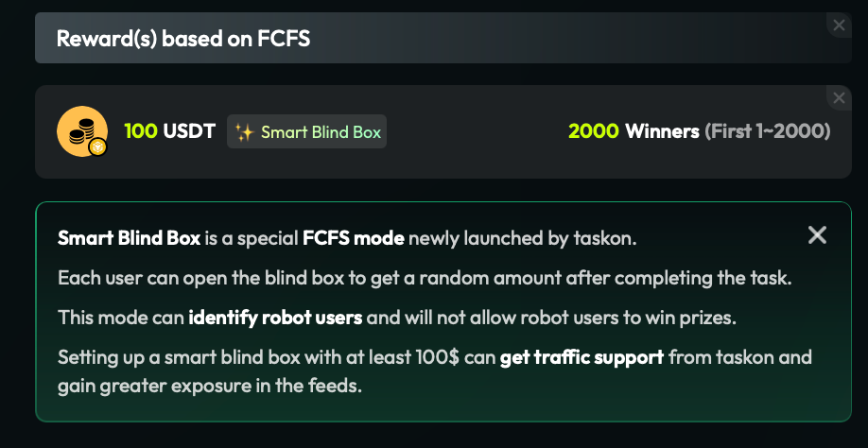Click bold Smart Blind Box in description
This screenshot has width=868, height=448.
pos(129,238)
